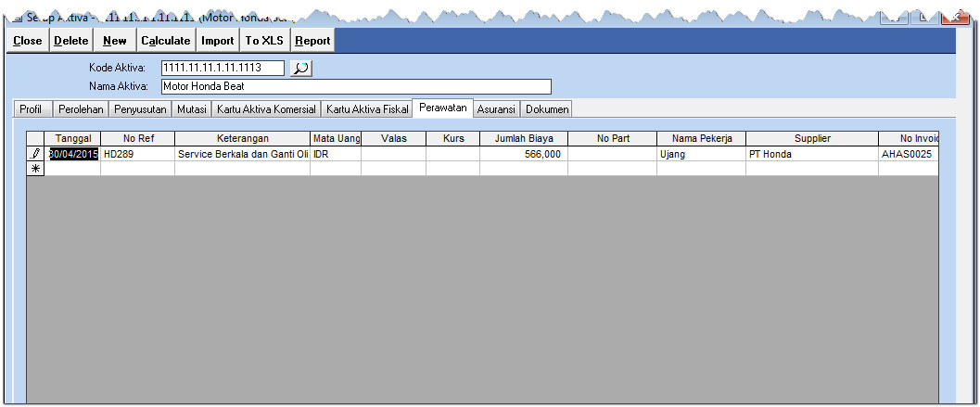Click the Kode Aktiva input field

pyautogui.click(x=223, y=68)
